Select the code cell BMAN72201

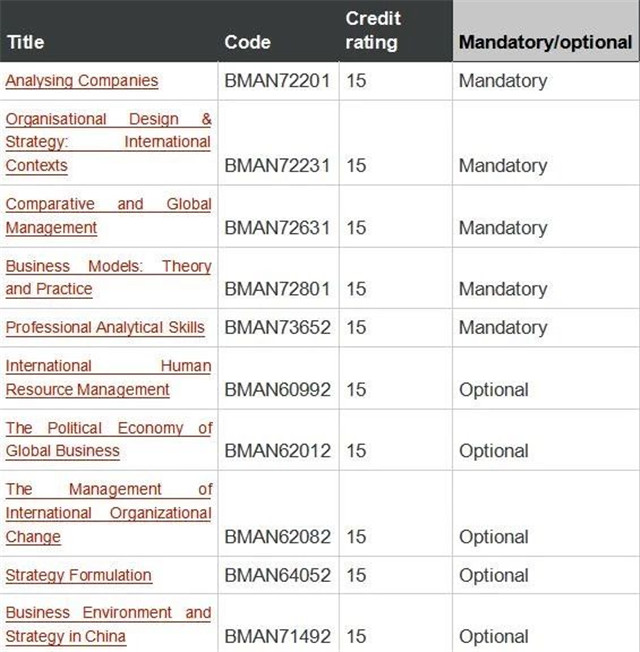point(277,81)
